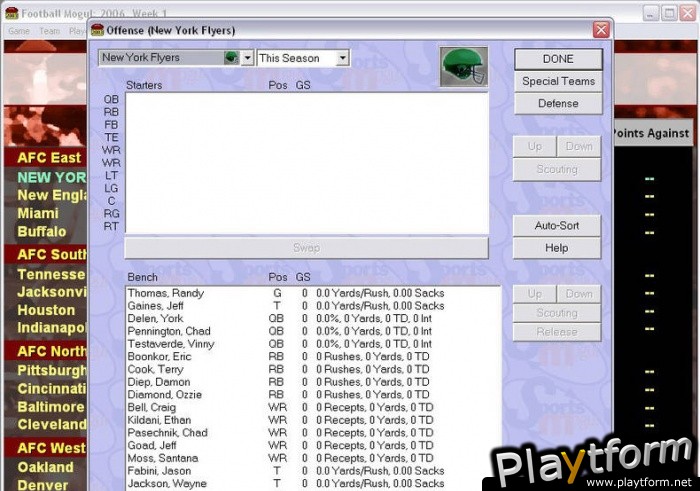Image resolution: width=700 pixels, height=491 pixels.
Task: Select Gaines, Jeff in the bench list
Action: click(x=312, y=306)
